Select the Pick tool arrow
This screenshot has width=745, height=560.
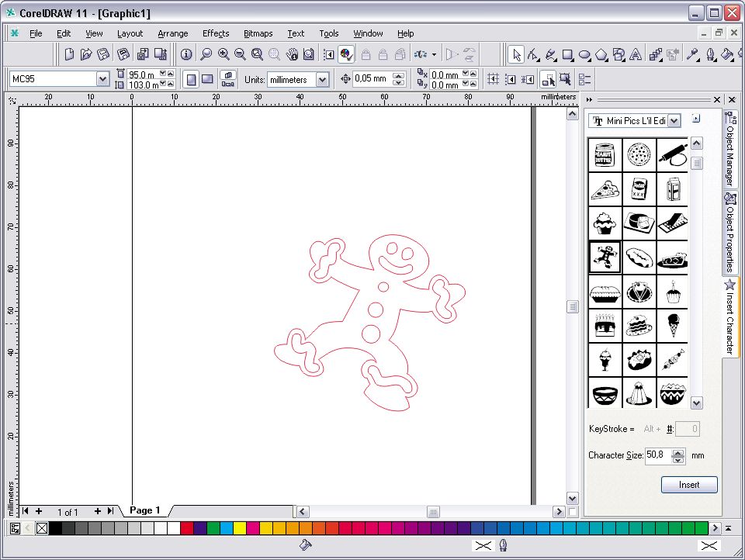[515, 54]
